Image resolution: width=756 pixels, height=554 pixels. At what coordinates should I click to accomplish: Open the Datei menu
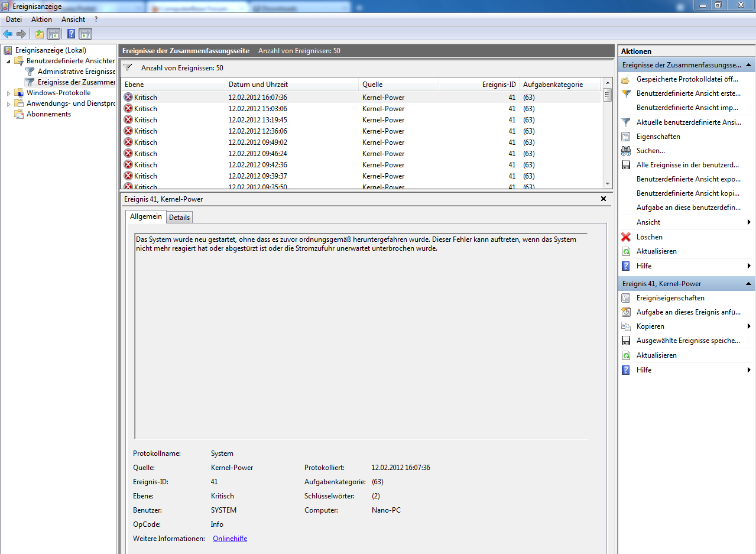pyautogui.click(x=14, y=20)
